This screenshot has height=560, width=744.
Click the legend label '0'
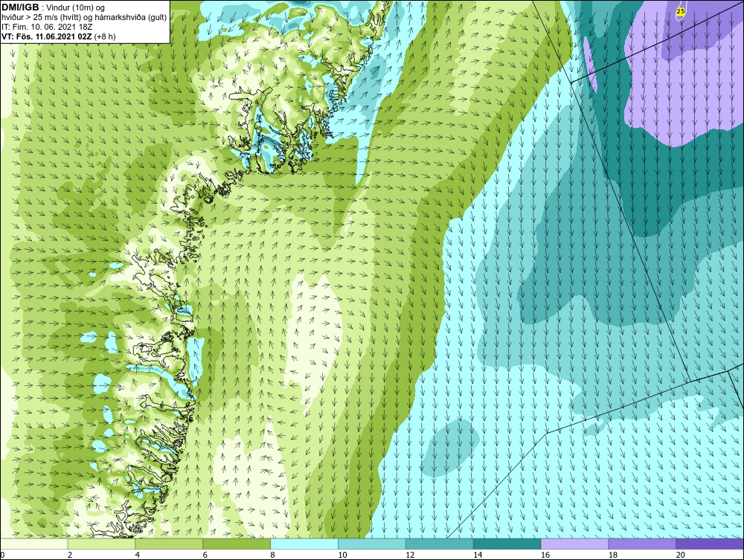click(2, 555)
